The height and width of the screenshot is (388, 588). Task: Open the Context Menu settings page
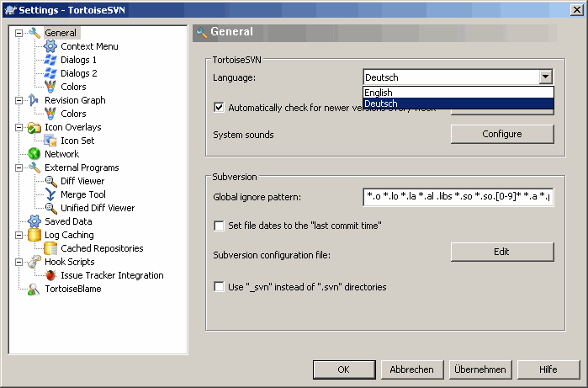coord(89,46)
